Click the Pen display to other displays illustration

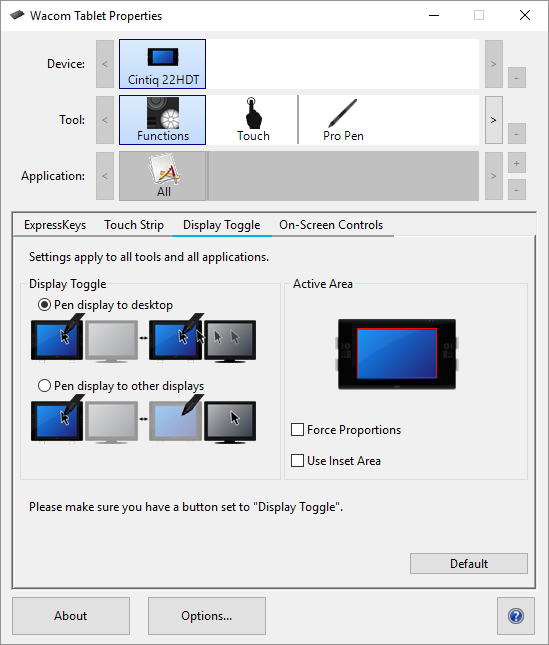pyautogui.click(x=144, y=419)
